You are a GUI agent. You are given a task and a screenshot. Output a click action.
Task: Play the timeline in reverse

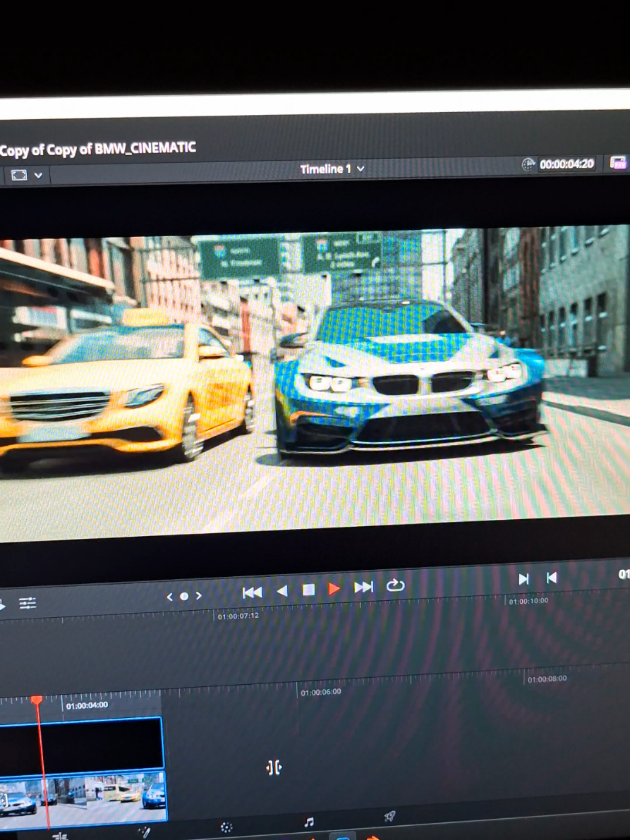coord(282,591)
